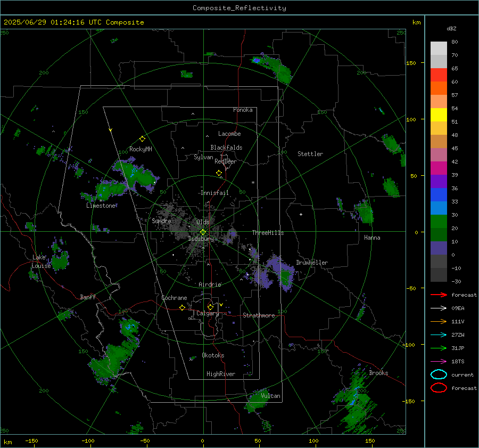Click the Drumheller label
The height and width of the screenshot is (448, 479).
tap(312, 263)
